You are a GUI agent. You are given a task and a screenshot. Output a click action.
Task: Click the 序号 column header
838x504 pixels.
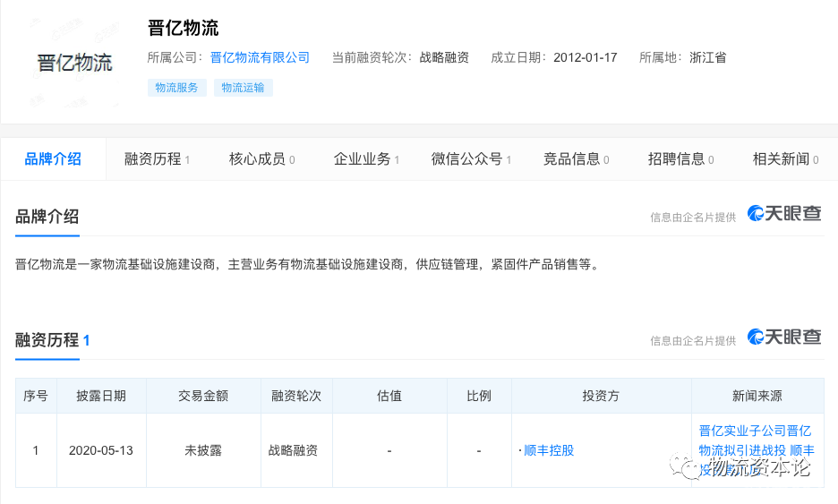pos(36,396)
